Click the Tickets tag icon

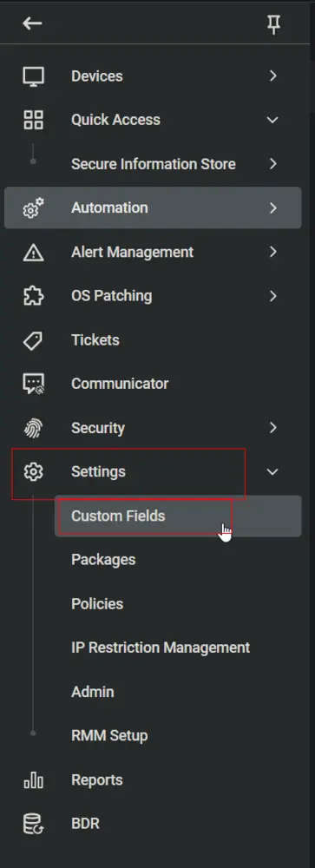[33, 340]
